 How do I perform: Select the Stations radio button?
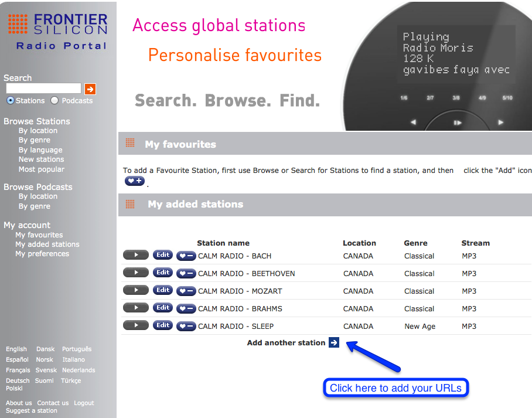11,101
